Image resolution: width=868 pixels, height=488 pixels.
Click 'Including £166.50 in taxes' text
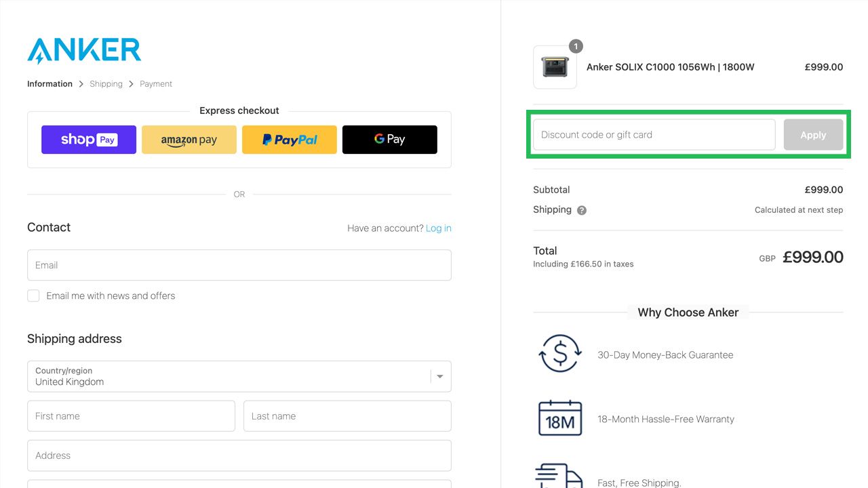point(583,264)
